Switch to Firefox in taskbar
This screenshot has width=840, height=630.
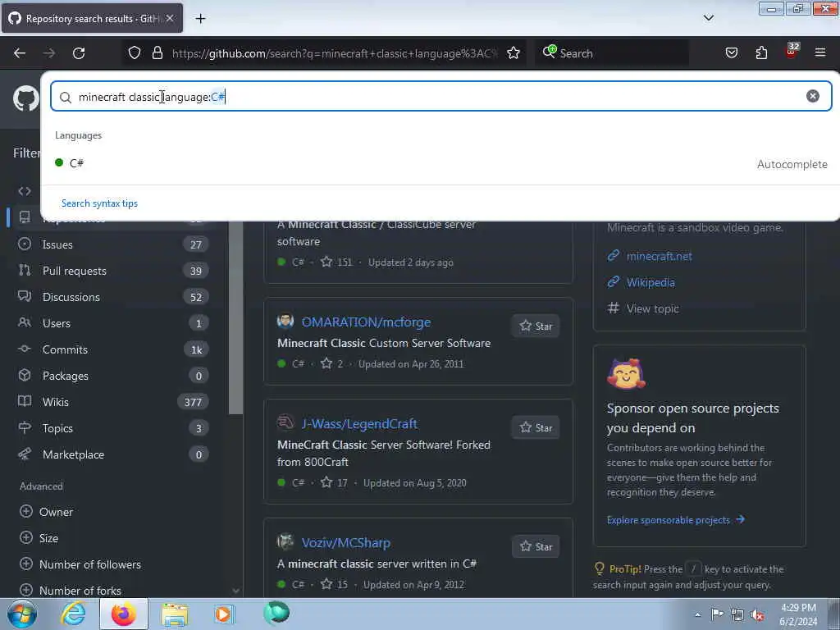click(x=124, y=614)
